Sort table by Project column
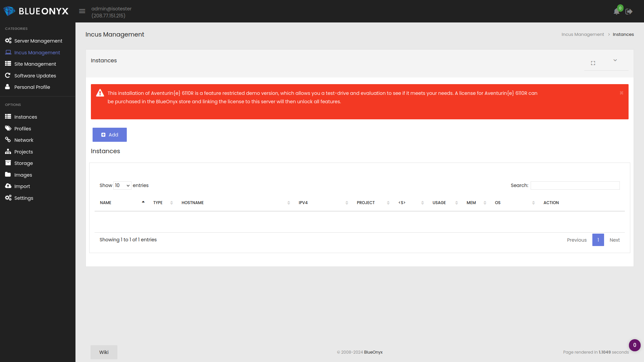 [373, 203]
